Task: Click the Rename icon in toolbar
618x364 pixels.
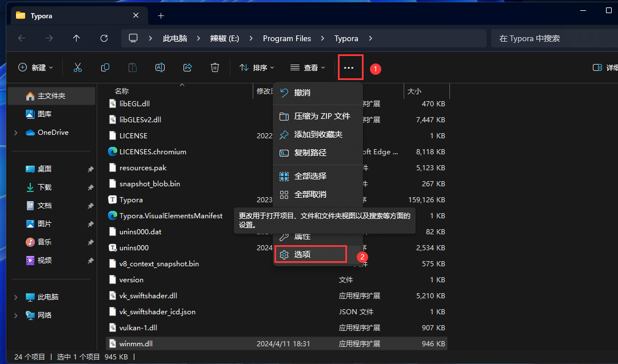Action: click(x=160, y=68)
